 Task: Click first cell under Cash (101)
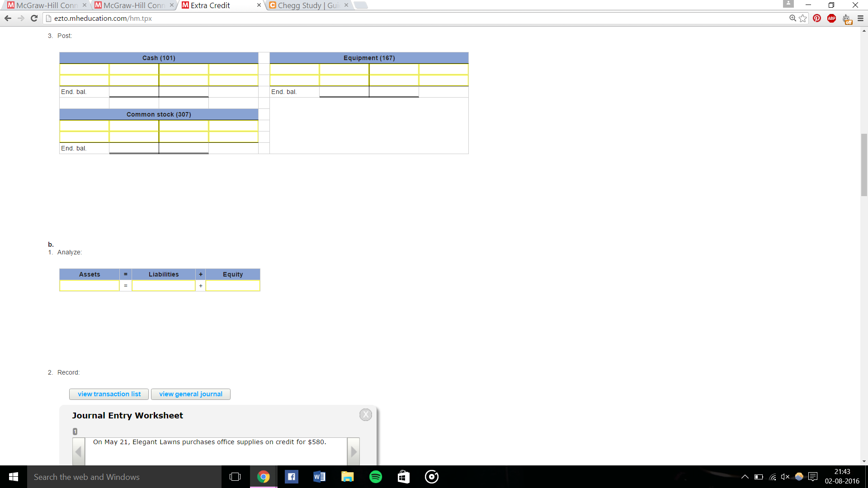(84, 69)
